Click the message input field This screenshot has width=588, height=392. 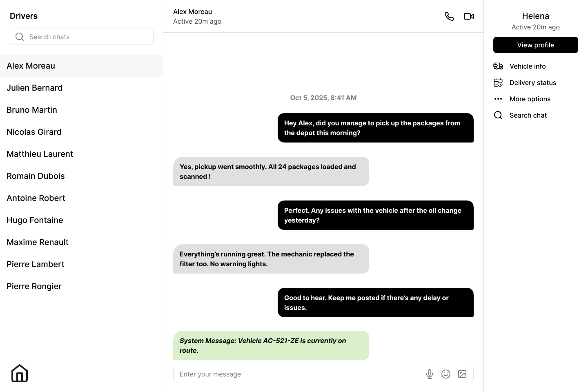pos(286,374)
